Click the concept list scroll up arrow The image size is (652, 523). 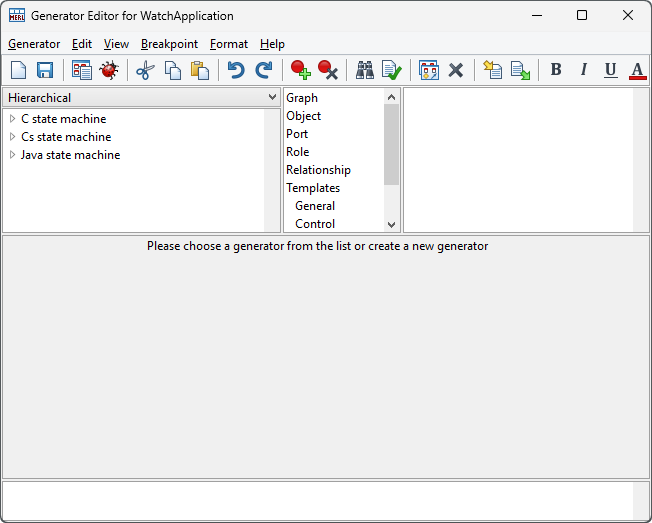point(391,97)
